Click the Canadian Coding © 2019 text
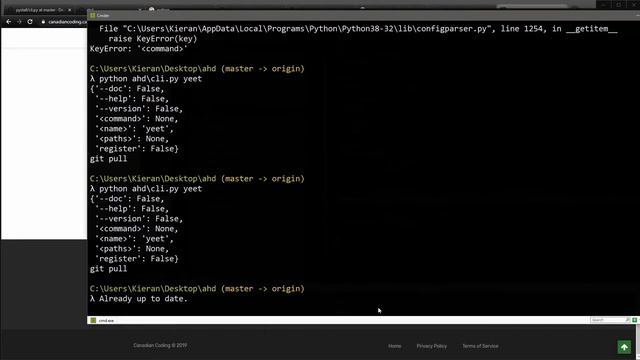 click(x=160, y=345)
